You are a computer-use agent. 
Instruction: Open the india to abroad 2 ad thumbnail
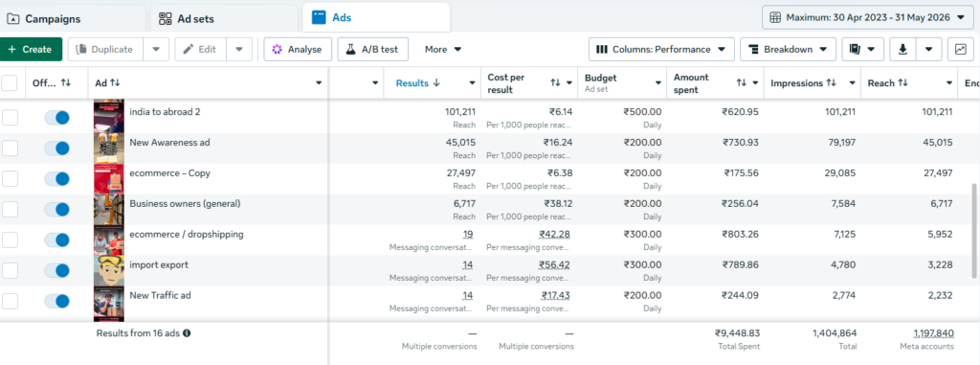(x=109, y=117)
